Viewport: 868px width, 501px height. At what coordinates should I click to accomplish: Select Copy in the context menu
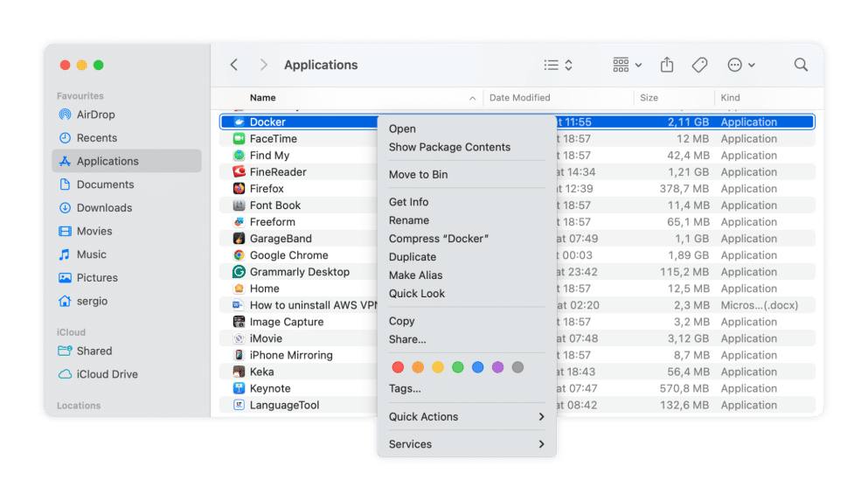[x=467, y=321]
